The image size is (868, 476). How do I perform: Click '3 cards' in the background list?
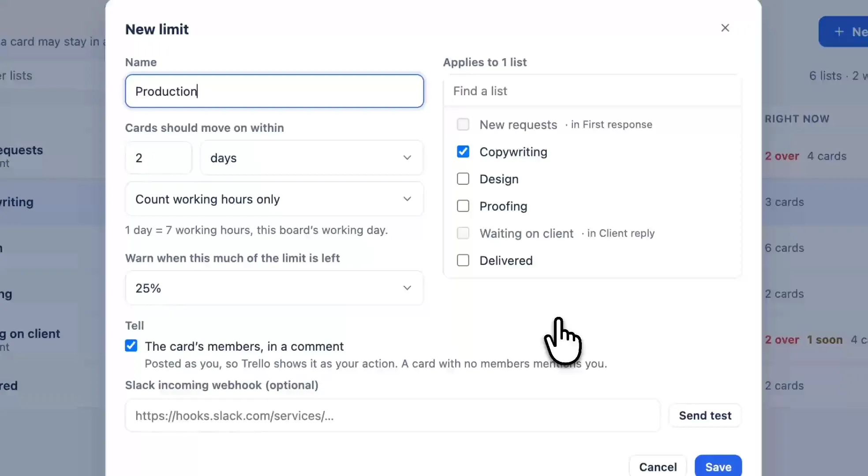(x=784, y=202)
